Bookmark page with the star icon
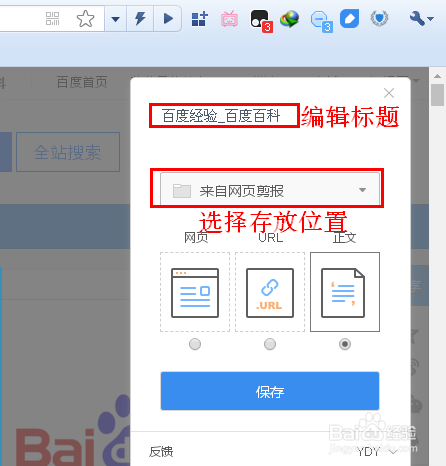The width and height of the screenshot is (446, 466). point(85,19)
